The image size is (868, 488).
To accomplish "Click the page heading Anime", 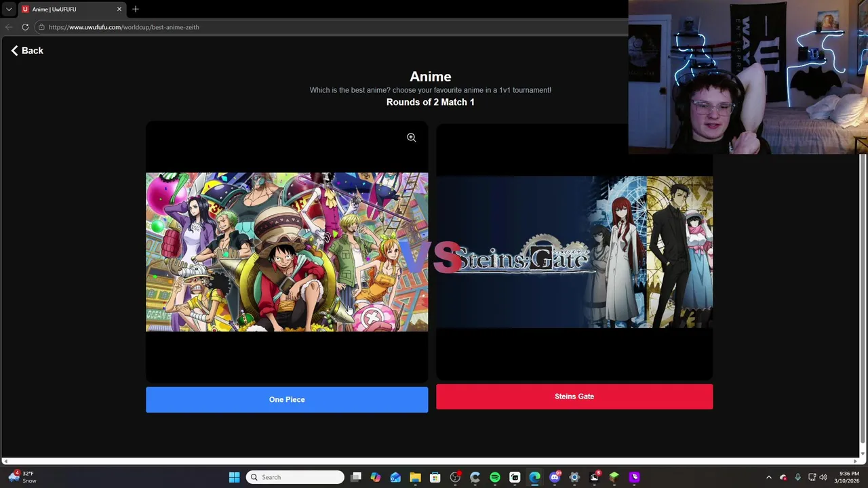I will pos(431,77).
